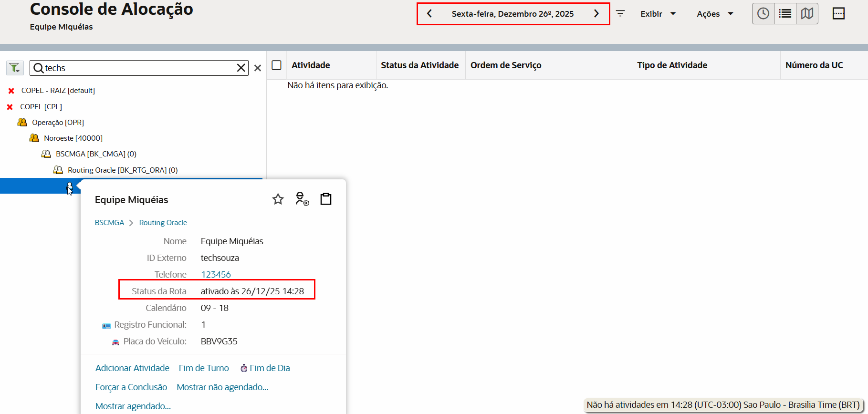Go to the next day arrow
This screenshot has width=868, height=414.
pyautogui.click(x=596, y=14)
